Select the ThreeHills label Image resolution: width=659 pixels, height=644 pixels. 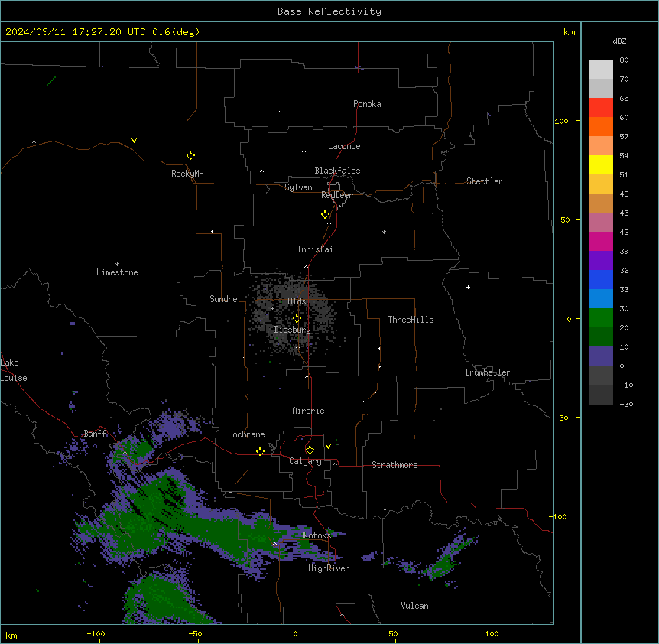tap(411, 320)
